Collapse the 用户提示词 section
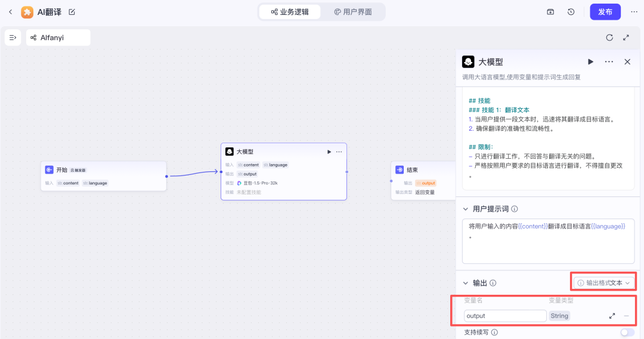644x339 pixels. click(x=466, y=209)
